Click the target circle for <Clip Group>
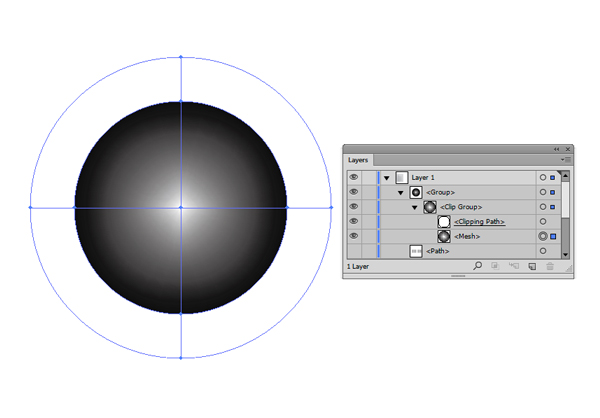This screenshot has width=600, height=418. coord(543,207)
